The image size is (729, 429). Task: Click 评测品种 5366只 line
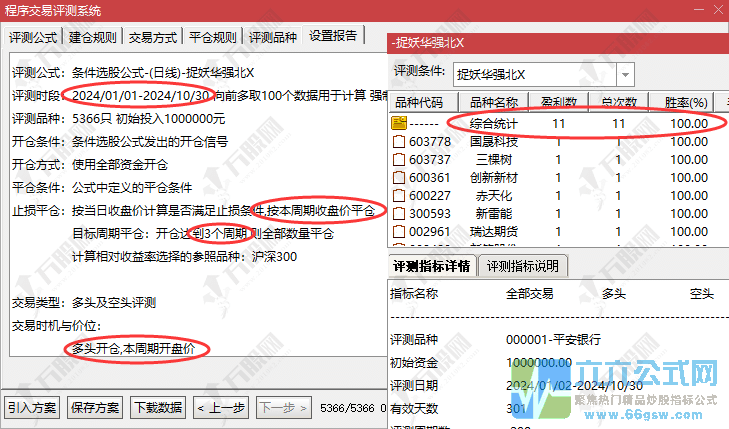pos(119,119)
